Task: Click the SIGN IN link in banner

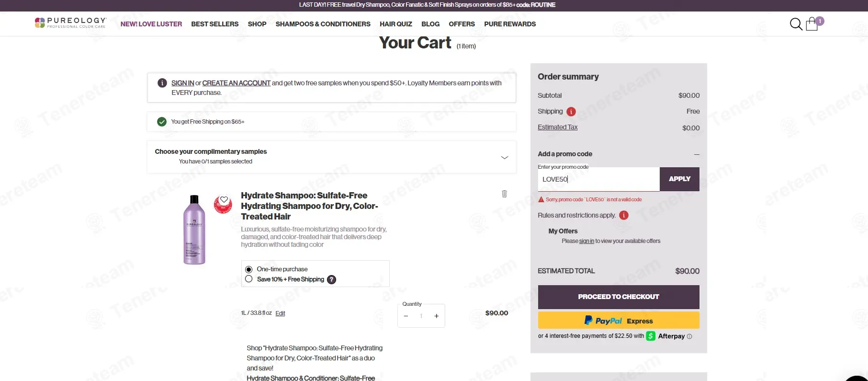Action: click(183, 83)
